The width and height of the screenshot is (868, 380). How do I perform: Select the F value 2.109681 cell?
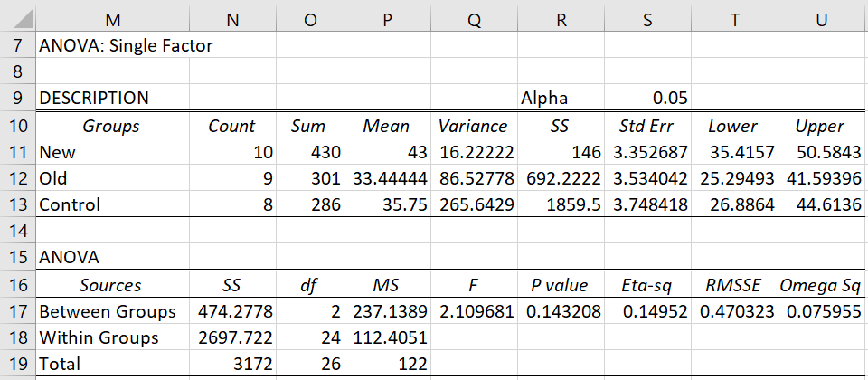(x=475, y=312)
